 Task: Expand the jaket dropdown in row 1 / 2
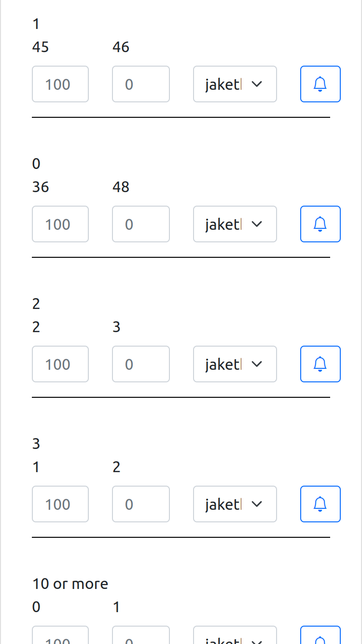point(235,504)
